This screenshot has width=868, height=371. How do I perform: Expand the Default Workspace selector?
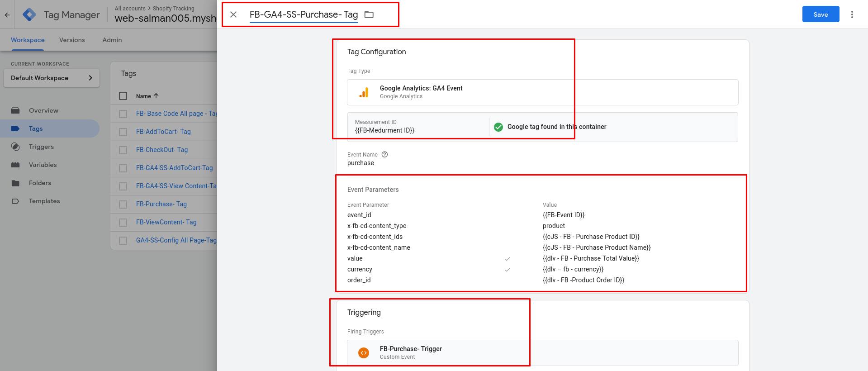click(x=52, y=78)
